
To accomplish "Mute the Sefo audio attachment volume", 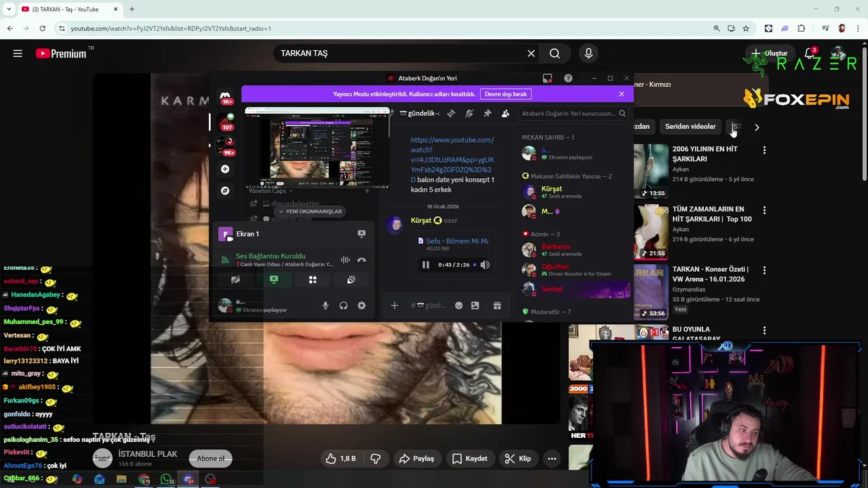I will (485, 265).
